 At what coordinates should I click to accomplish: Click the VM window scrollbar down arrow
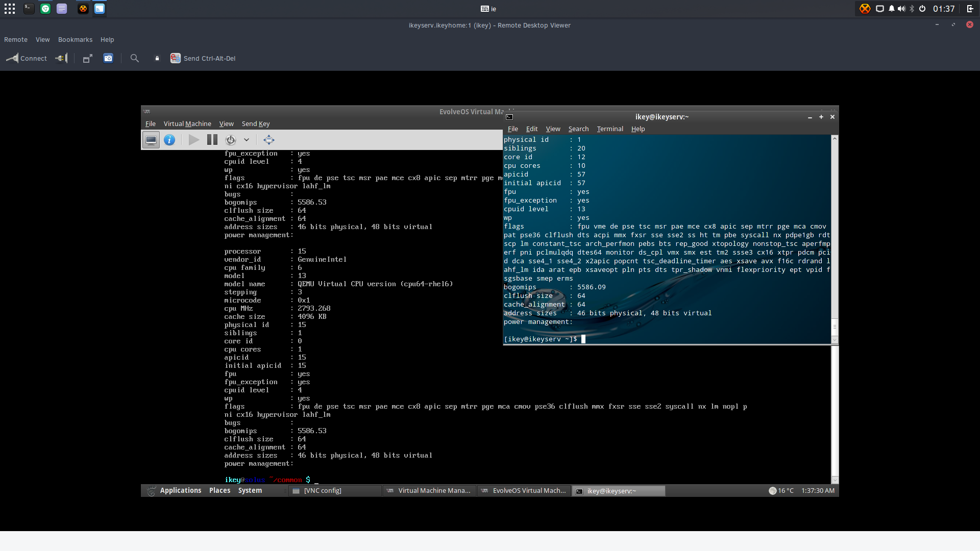(x=835, y=480)
